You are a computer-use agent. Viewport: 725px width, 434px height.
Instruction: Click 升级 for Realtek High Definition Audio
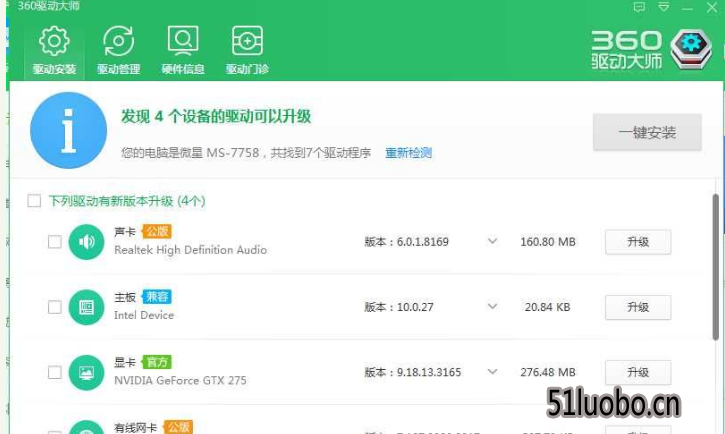638,242
